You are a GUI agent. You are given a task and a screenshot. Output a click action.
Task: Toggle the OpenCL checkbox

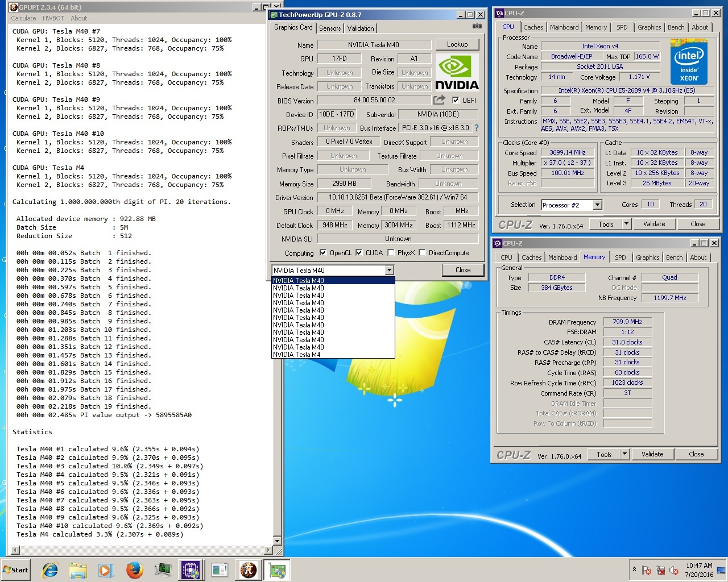click(x=323, y=252)
